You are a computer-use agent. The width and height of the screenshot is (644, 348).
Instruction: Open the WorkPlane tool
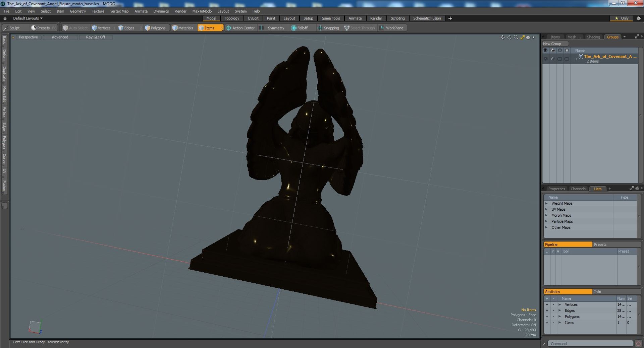click(392, 28)
